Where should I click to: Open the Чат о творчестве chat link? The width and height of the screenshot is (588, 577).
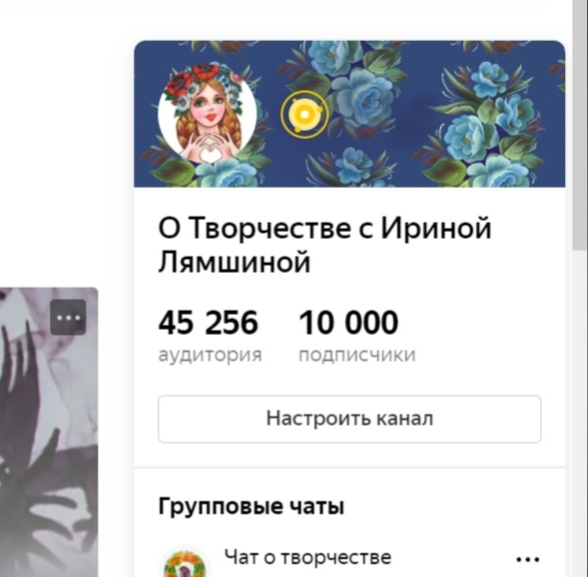tap(308, 557)
